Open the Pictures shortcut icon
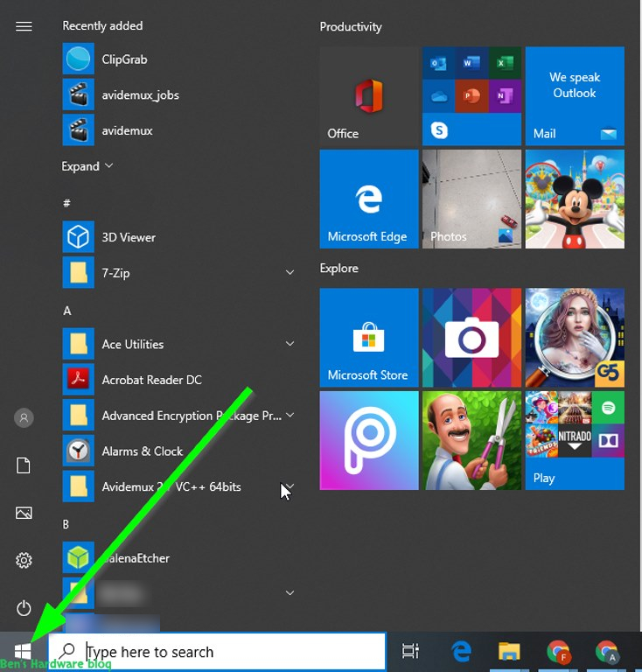The height and width of the screenshot is (672, 642). (24, 513)
